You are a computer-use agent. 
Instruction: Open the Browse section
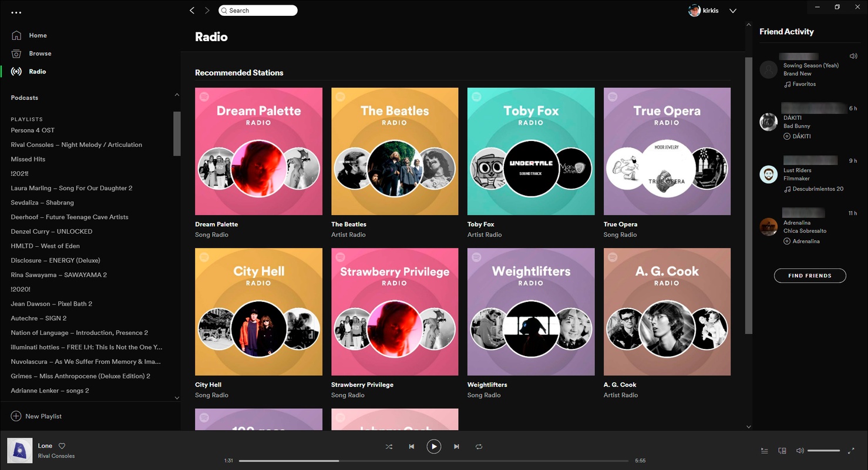pos(40,53)
